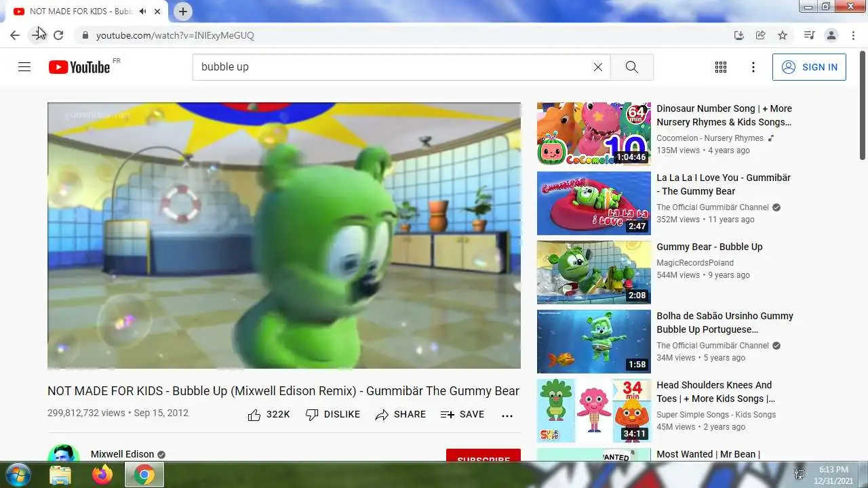Click the install app icon in address bar
Viewport: 868px width, 488px height.
coord(739,35)
